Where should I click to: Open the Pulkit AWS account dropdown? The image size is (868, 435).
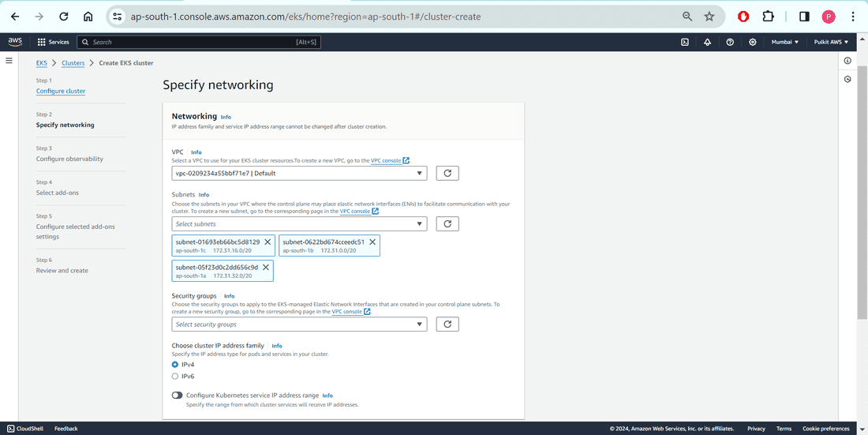831,42
